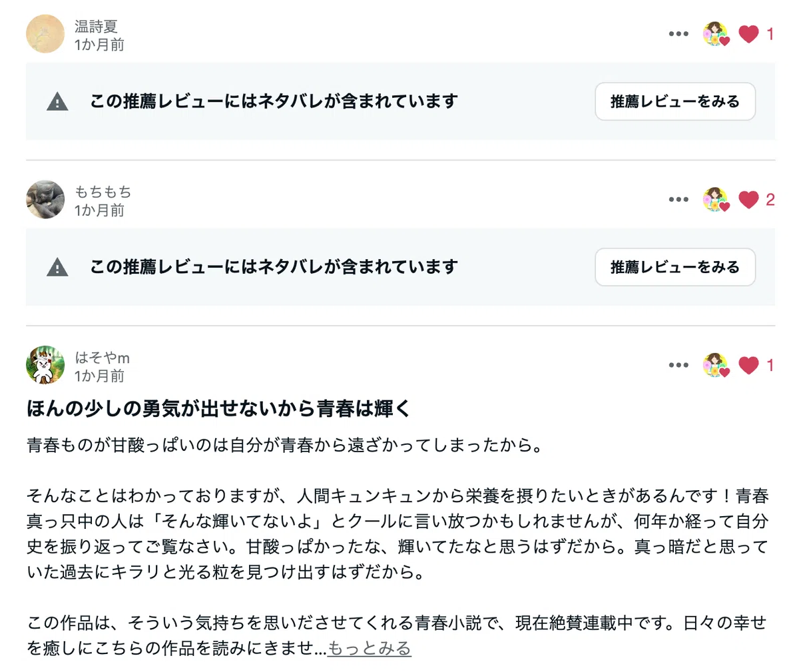Open 温詩夏's profile avatar
This screenshot has height=672, width=799.
coord(45,34)
